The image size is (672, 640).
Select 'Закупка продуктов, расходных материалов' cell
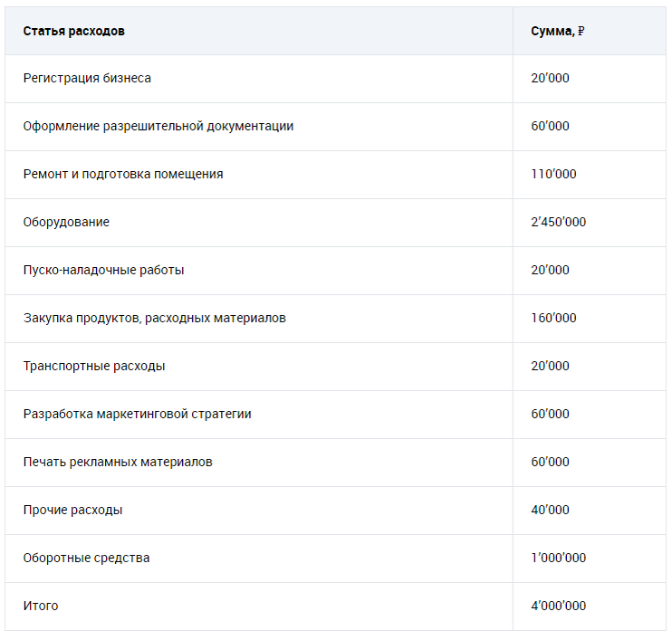click(x=155, y=318)
